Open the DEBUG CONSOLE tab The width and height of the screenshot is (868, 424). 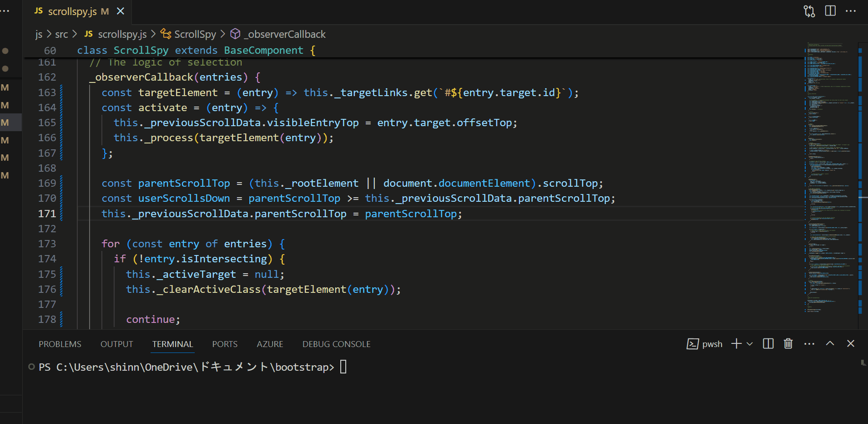(336, 344)
